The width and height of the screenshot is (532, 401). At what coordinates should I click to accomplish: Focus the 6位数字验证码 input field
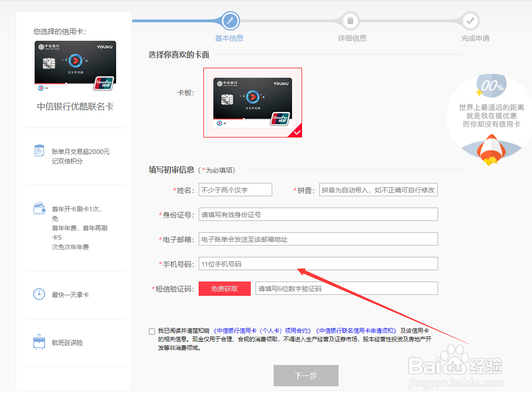coord(347,288)
